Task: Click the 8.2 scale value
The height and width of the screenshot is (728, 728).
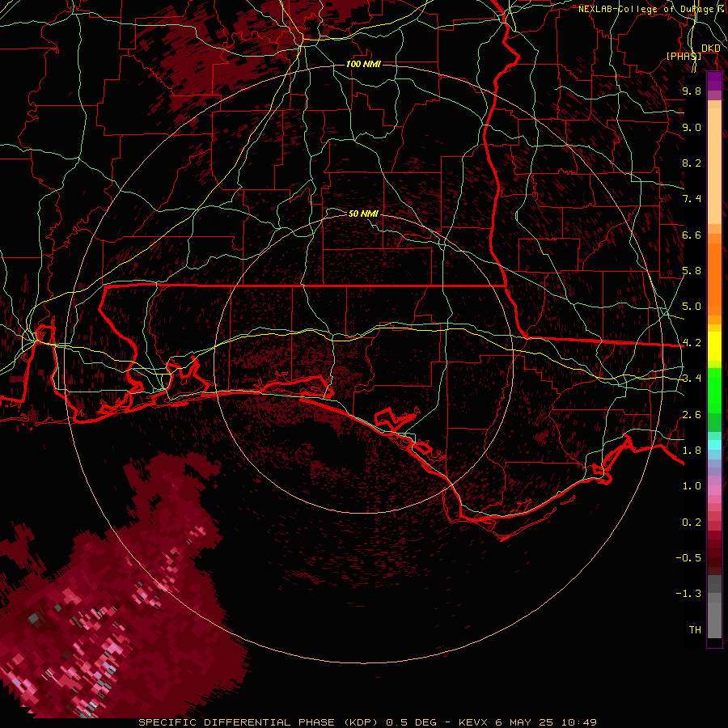Action: pos(692,163)
